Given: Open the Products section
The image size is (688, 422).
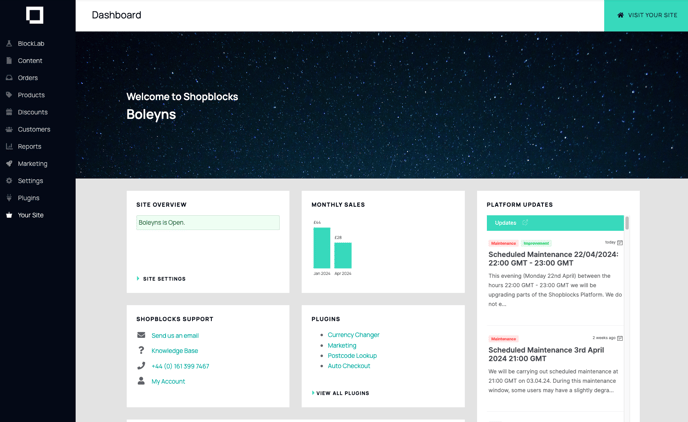Looking at the screenshot, I should coord(31,95).
